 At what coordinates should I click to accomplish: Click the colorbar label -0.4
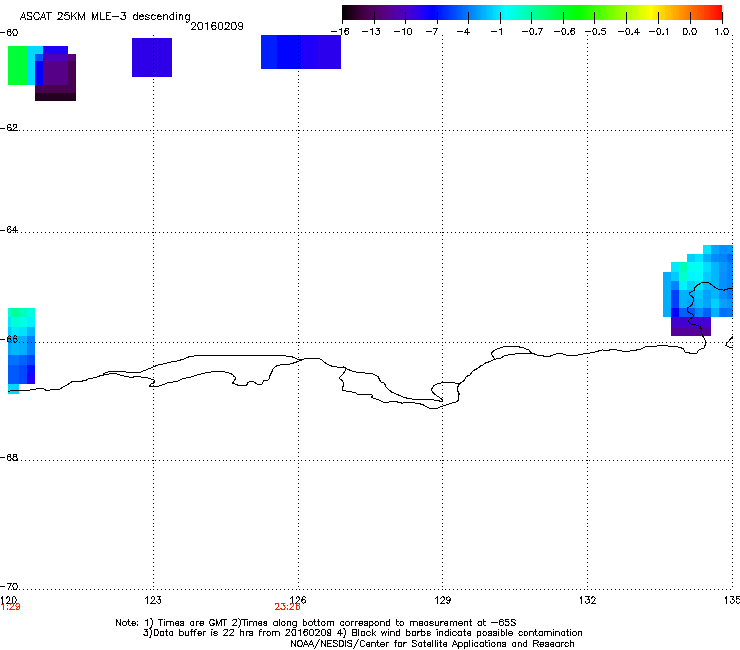(628, 32)
